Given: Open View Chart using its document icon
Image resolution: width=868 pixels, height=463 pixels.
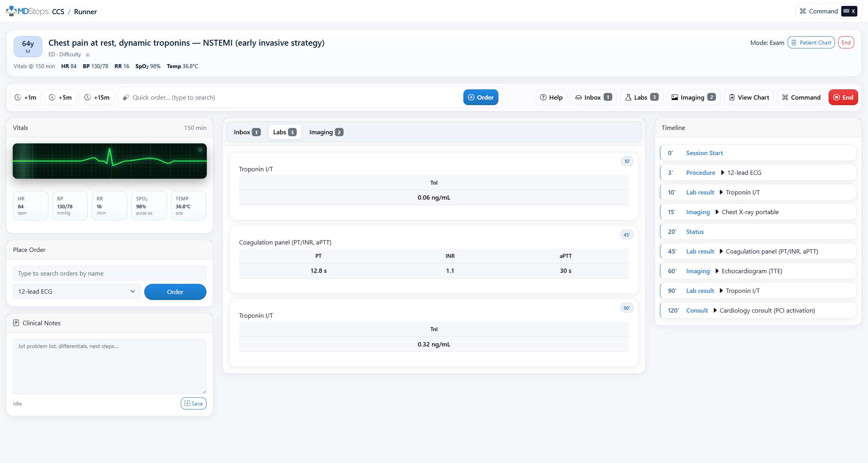Looking at the screenshot, I should click(x=732, y=97).
